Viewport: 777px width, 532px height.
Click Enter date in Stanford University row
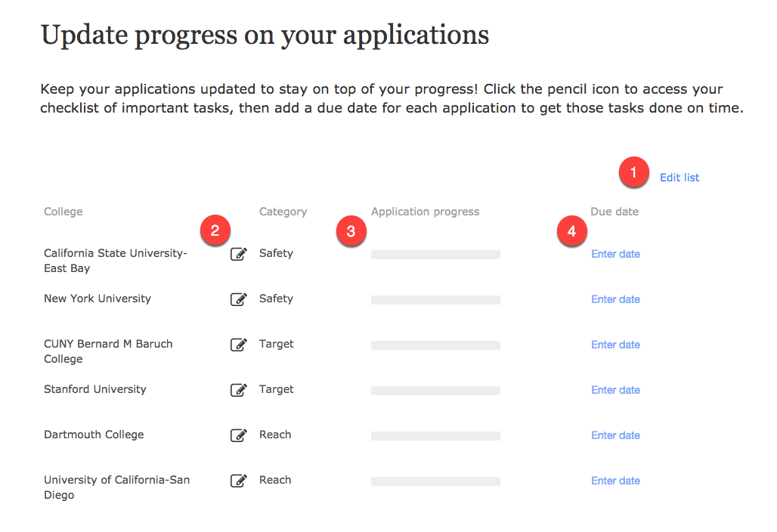point(615,390)
